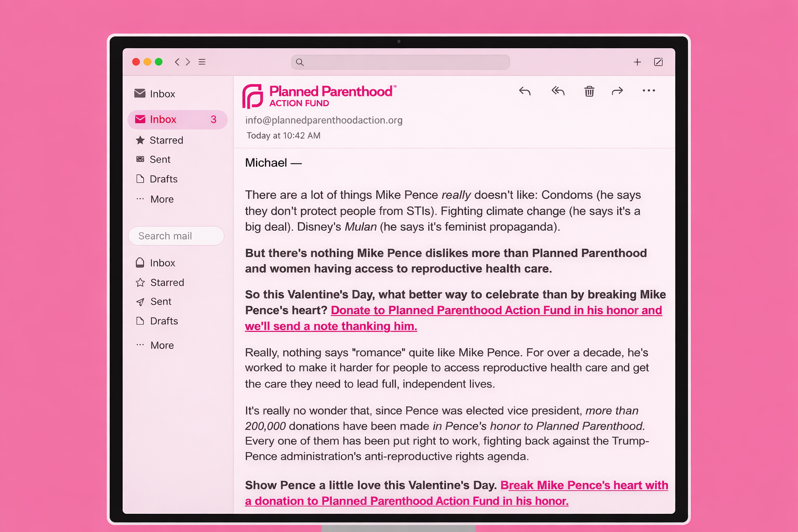
Task: Click the Reply arrow icon
Action: (x=525, y=91)
